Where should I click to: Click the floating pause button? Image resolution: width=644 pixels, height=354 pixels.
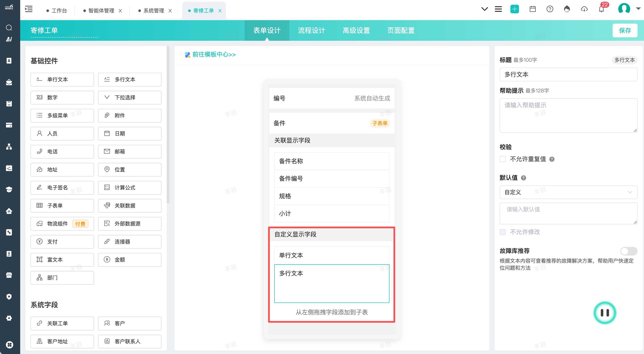(x=604, y=313)
